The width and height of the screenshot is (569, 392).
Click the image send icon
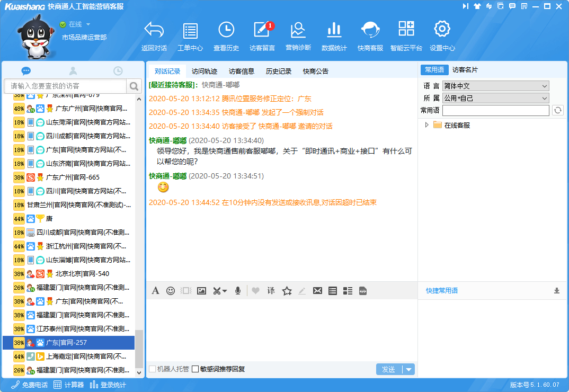(201, 291)
